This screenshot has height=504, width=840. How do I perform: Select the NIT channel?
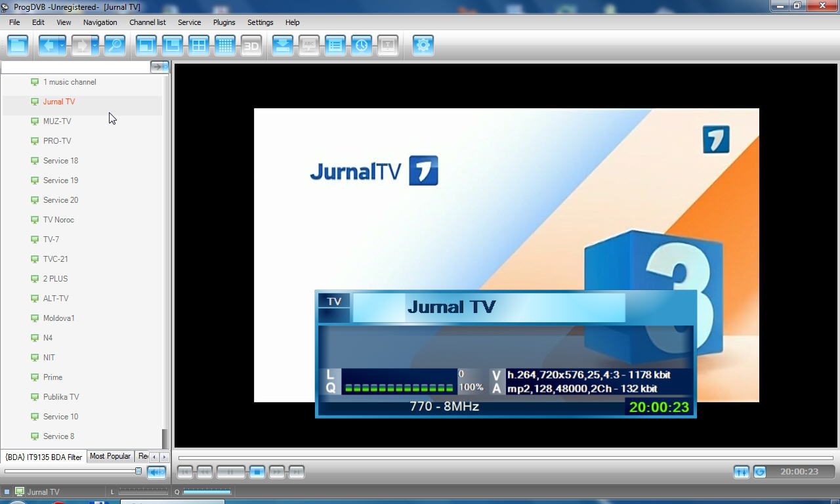pyautogui.click(x=49, y=358)
